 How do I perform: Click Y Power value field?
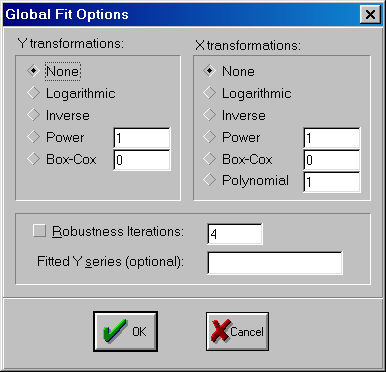(142, 138)
